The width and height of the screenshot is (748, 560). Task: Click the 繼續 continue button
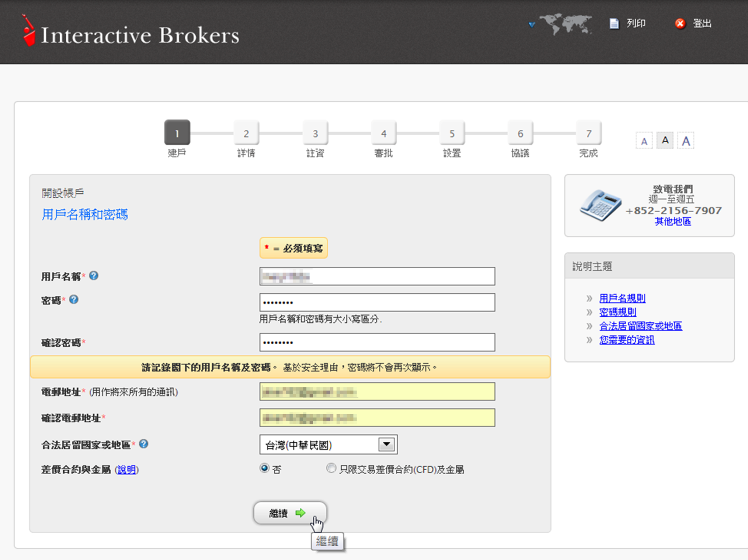[290, 513]
